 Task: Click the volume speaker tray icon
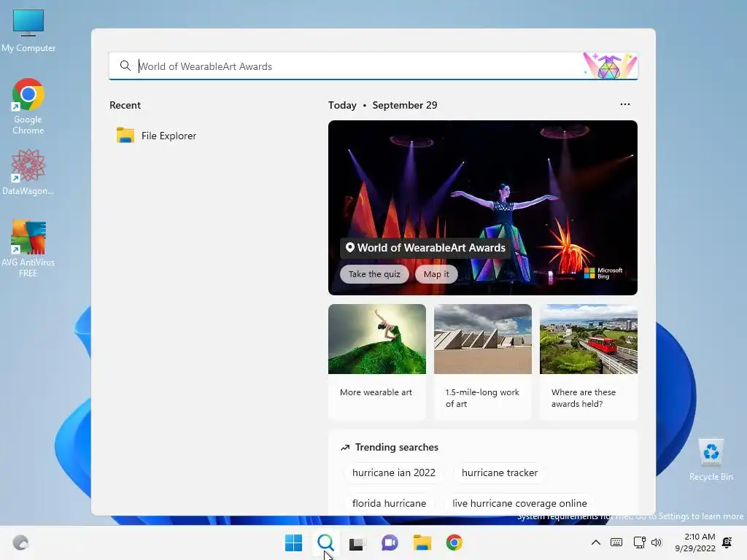pyautogui.click(x=657, y=542)
